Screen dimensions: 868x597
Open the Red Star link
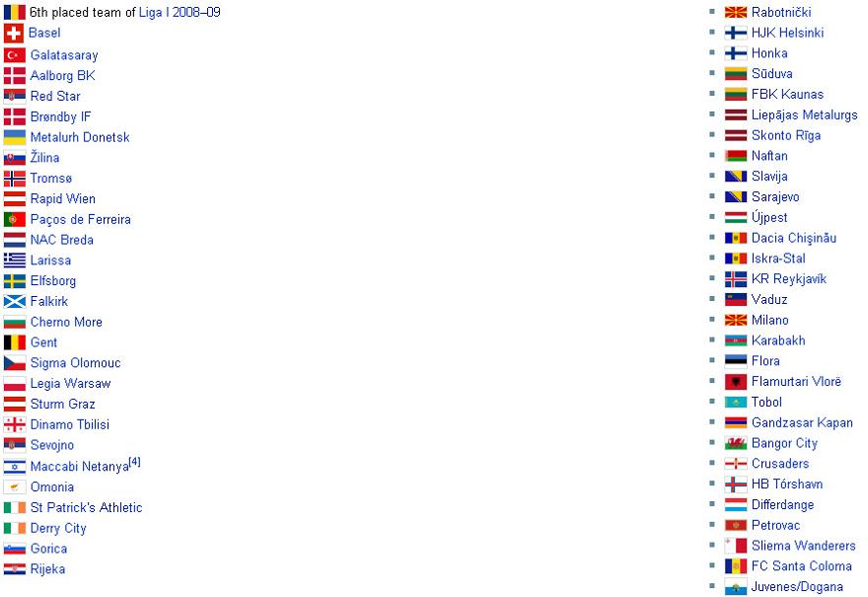pos(55,96)
